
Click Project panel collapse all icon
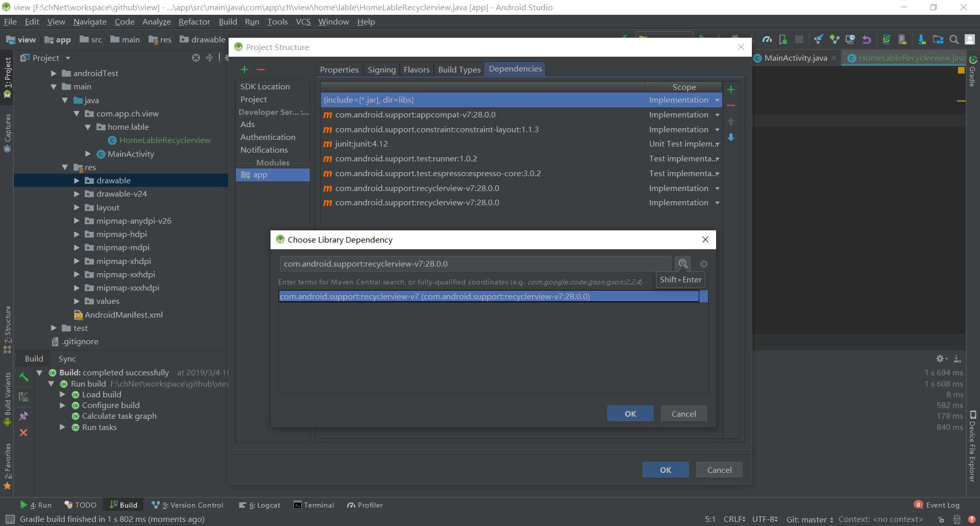(209, 58)
